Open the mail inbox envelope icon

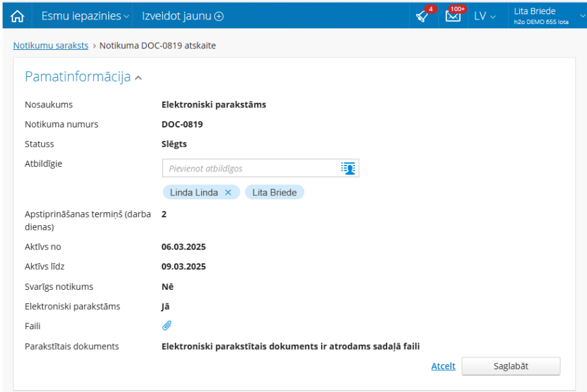[x=453, y=16]
